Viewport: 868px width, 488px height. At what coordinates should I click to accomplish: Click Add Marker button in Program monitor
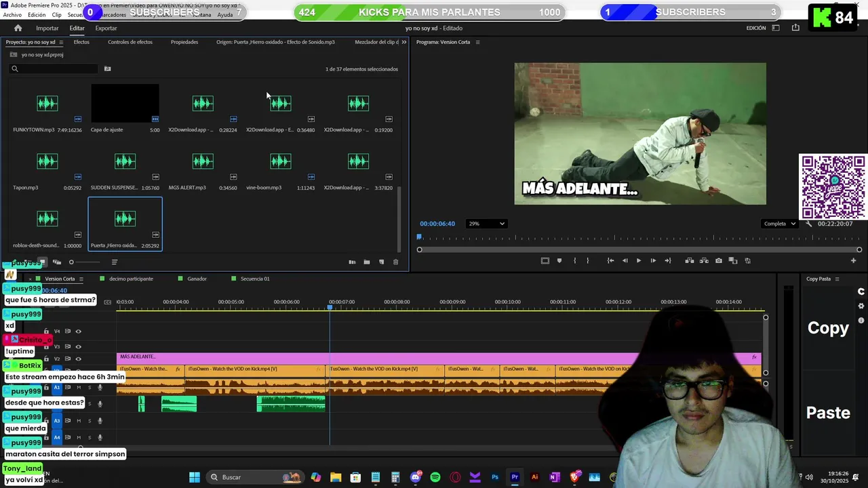click(559, 260)
